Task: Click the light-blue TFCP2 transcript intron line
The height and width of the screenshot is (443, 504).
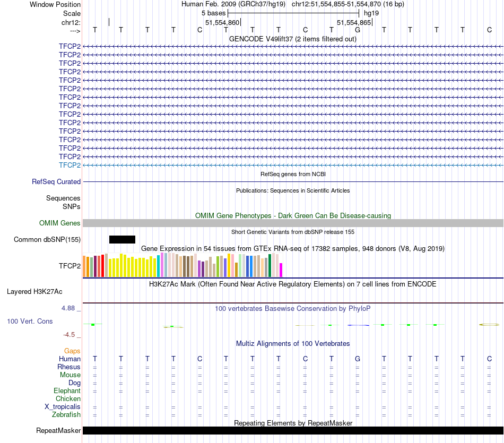Action: [x=293, y=165]
